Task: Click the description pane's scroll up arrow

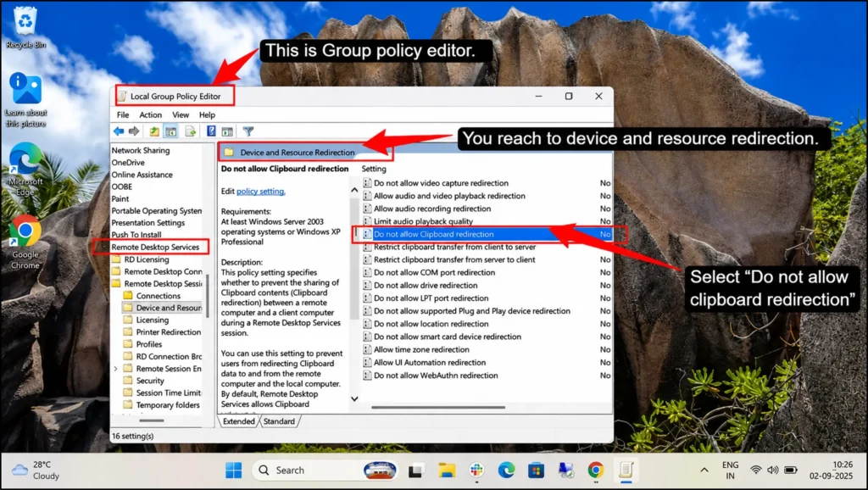Action: click(x=354, y=190)
